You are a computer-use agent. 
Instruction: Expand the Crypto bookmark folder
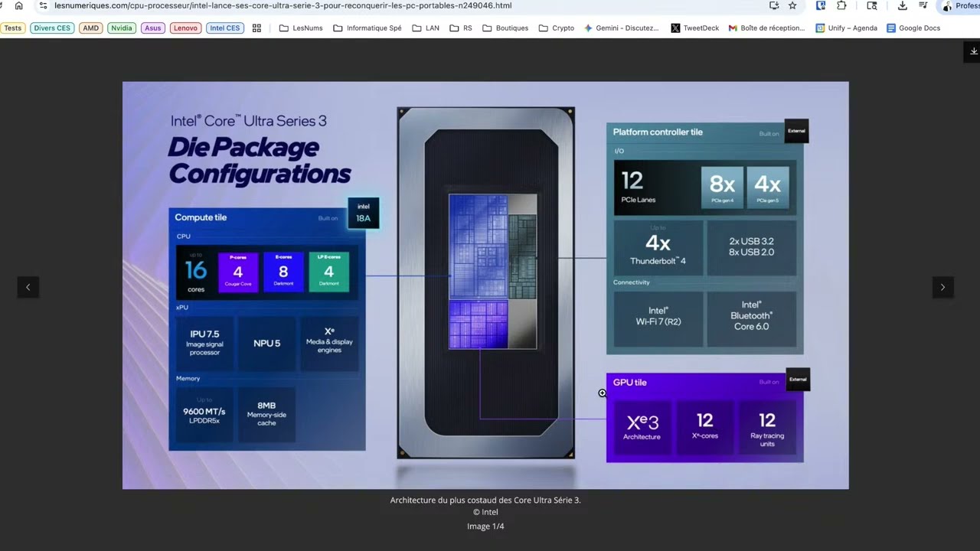(x=557, y=28)
